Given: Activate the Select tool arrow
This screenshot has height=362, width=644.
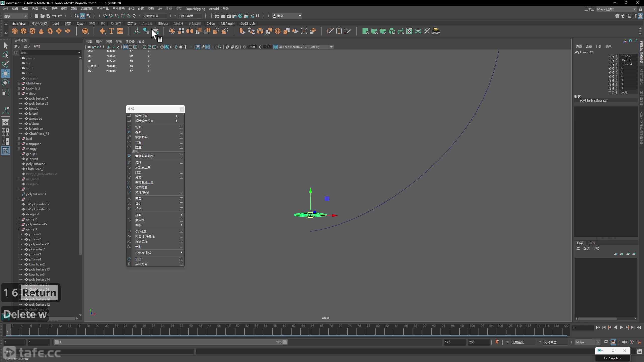Looking at the screenshot, I should [x=6, y=46].
